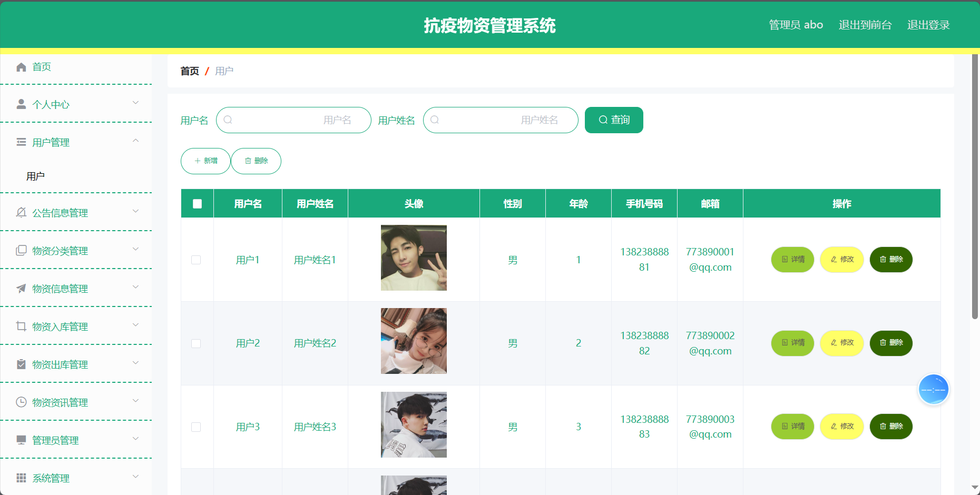Click the 删除 batch delete button above table
Viewport: 980px width, 495px height.
click(256, 161)
